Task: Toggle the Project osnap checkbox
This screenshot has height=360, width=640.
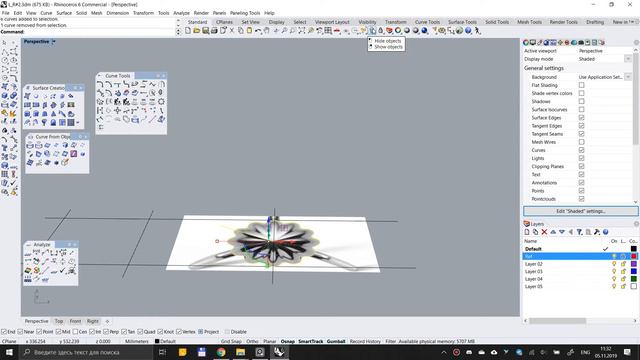Action: (200, 332)
